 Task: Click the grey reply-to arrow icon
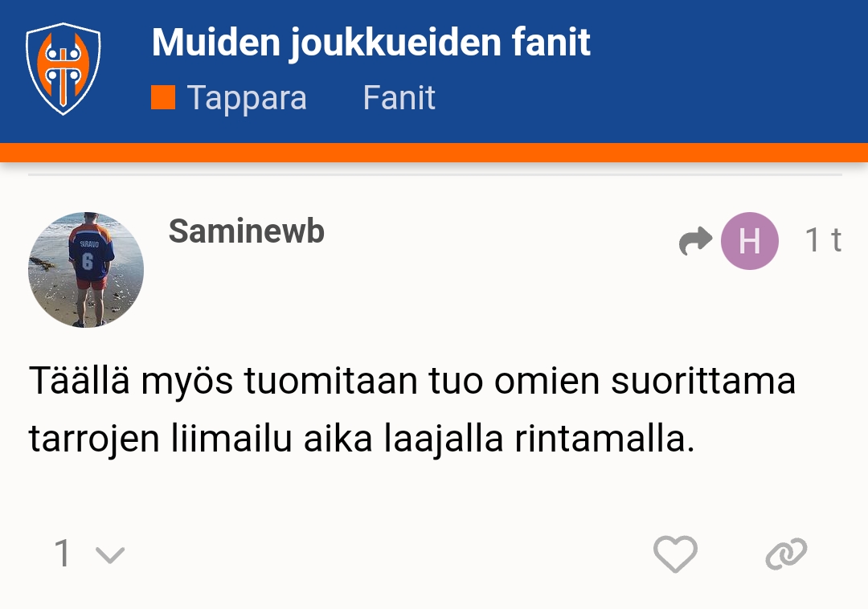695,240
